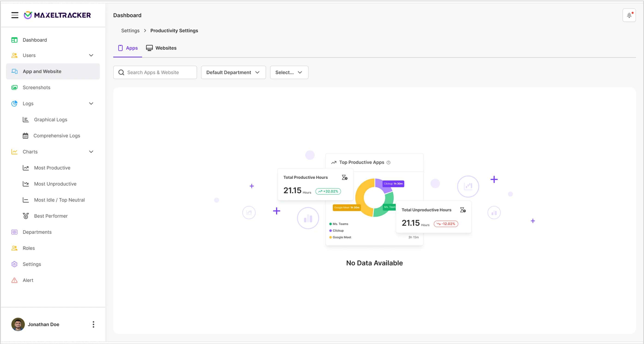Open the Select... dropdown
Viewport: 644px width, 344px height.
click(x=289, y=72)
